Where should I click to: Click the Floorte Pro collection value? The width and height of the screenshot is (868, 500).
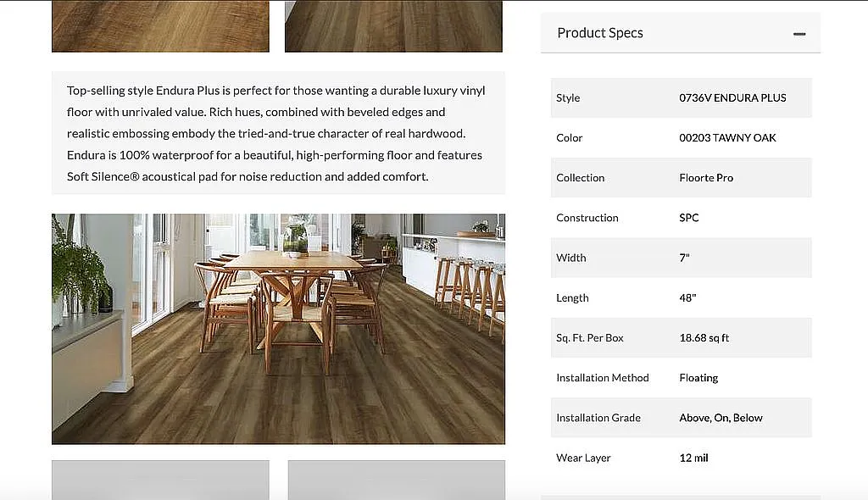tap(706, 178)
